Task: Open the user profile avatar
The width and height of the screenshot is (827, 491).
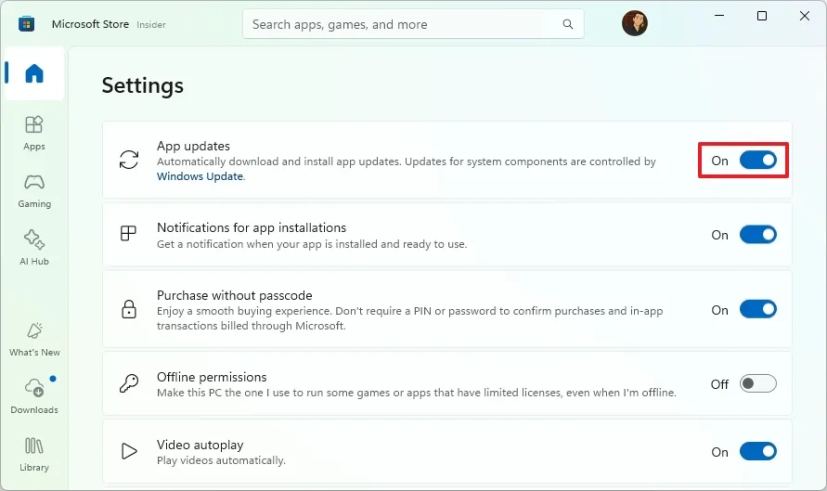Action: pos(634,23)
